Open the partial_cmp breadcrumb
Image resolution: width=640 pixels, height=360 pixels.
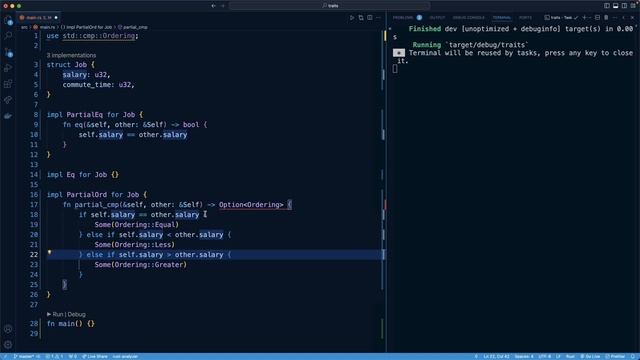click(x=133, y=27)
